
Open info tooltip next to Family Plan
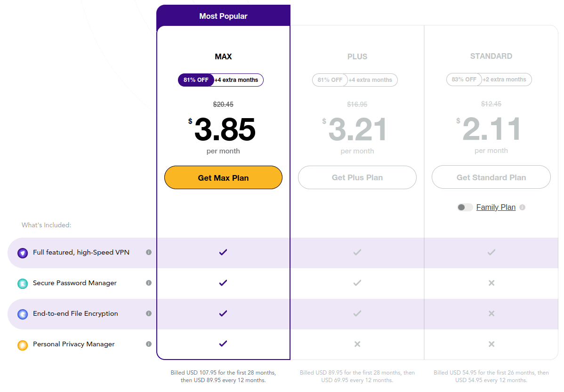[x=522, y=207]
